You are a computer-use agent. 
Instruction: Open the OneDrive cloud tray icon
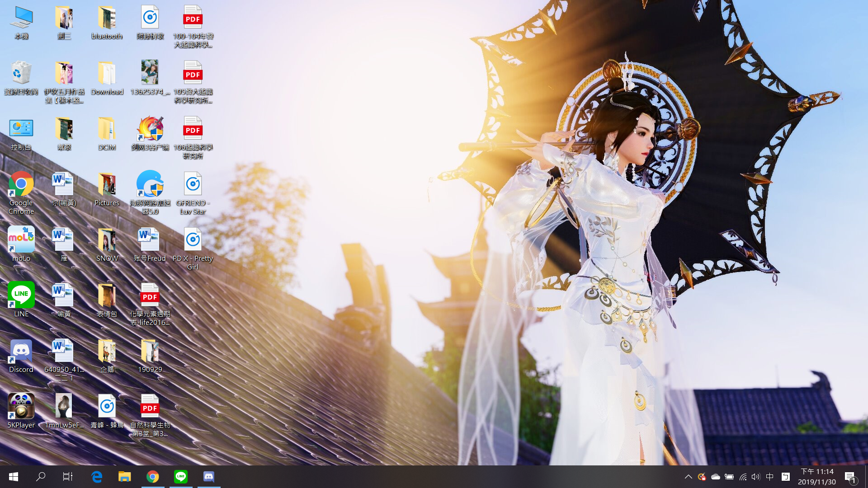(x=715, y=477)
